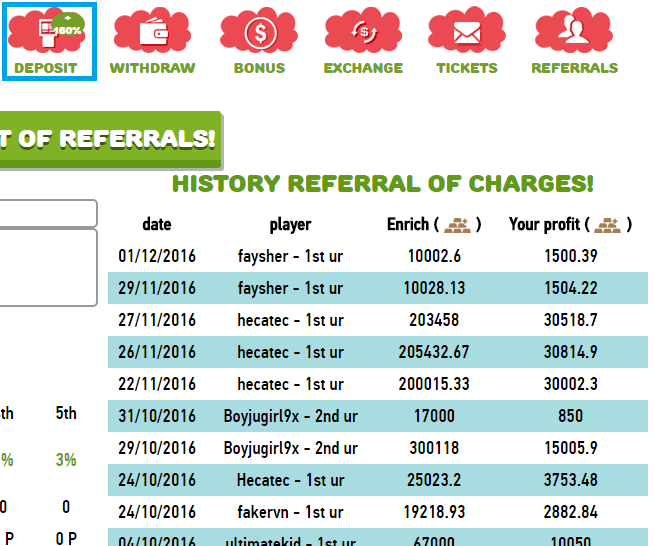Select enrich value 19218.93
The height and width of the screenshot is (546, 655).
coord(434,512)
